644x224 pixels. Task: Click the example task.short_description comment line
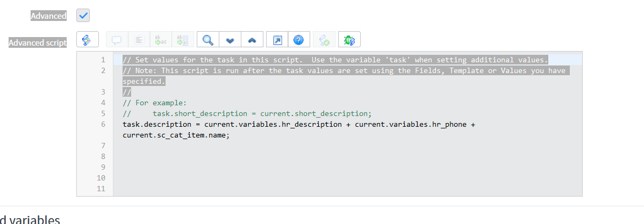click(247, 113)
